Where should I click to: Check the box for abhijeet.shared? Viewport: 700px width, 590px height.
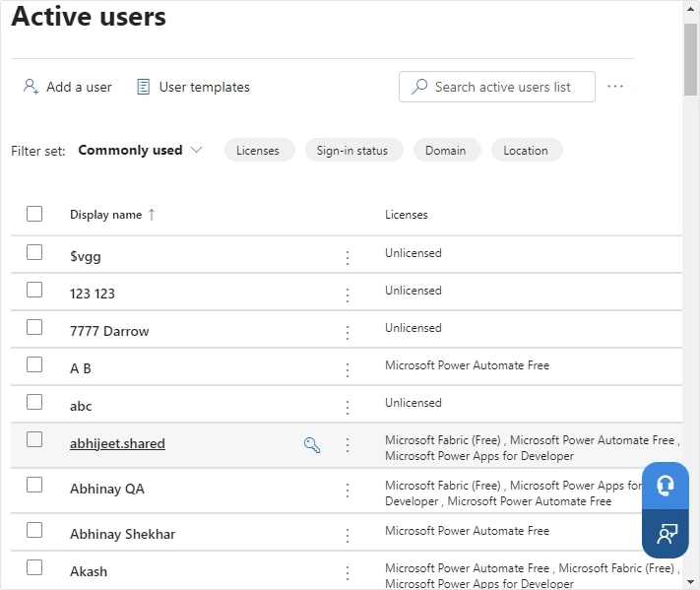[34, 439]
